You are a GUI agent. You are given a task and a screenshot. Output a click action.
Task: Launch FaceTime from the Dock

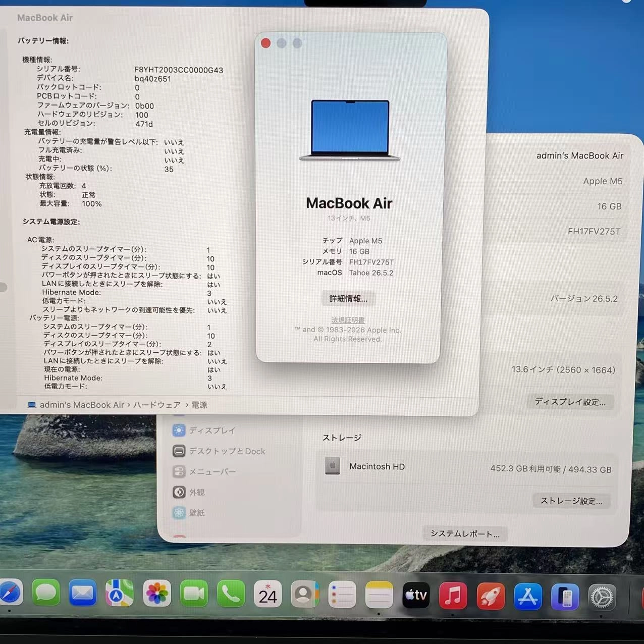click(194, 594)
